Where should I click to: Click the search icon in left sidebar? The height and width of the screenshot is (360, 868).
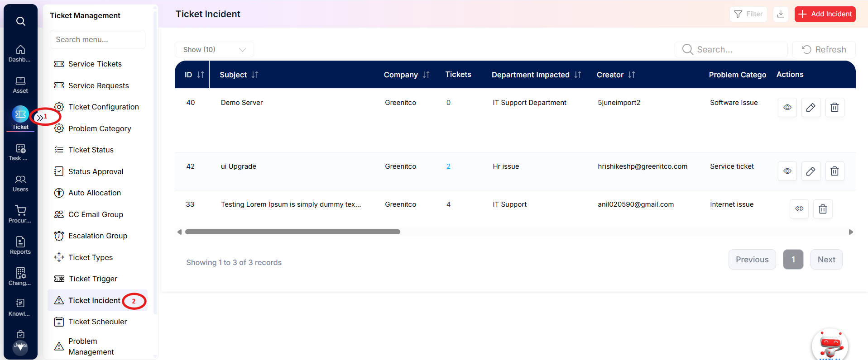[x=20, y=21]
